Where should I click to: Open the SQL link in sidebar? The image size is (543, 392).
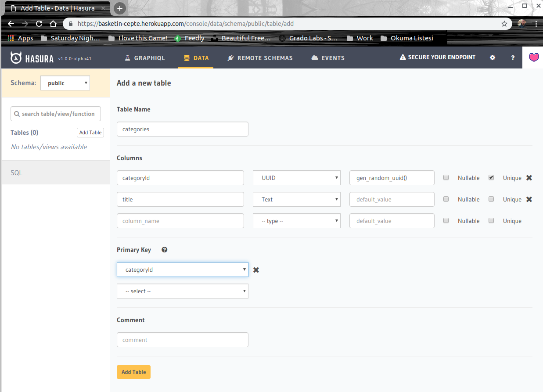pyautogui.click(x=17, y=173)
